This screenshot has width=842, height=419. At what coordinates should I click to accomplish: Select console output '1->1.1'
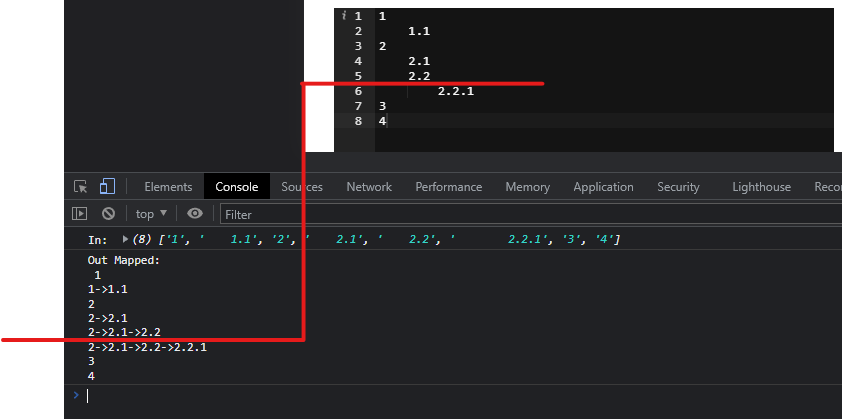107,290
